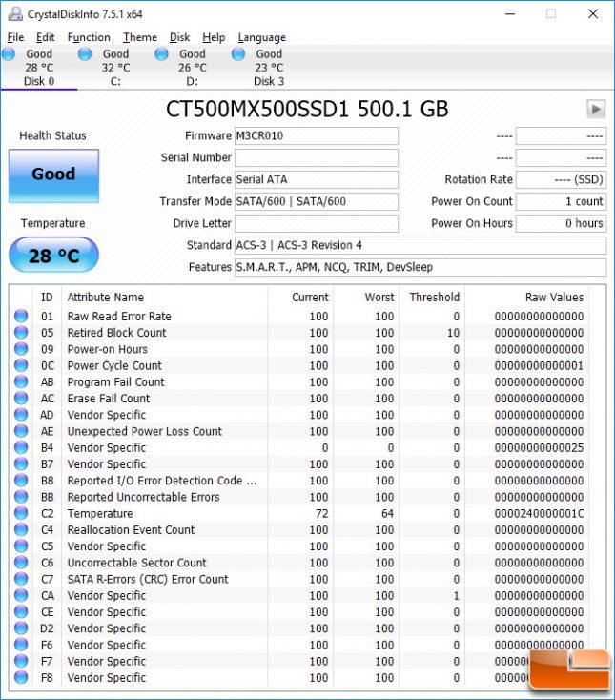This screenshot has width=615, height=700.
Task: Switch to the Disk 3 tab at 23 °C
Action: (269, 68)
